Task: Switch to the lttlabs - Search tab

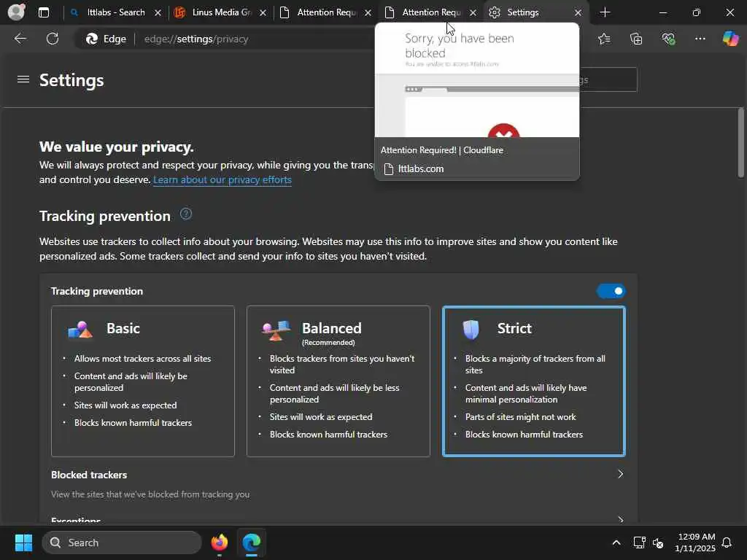Action: pyautogui.click(x=116, y=12)
